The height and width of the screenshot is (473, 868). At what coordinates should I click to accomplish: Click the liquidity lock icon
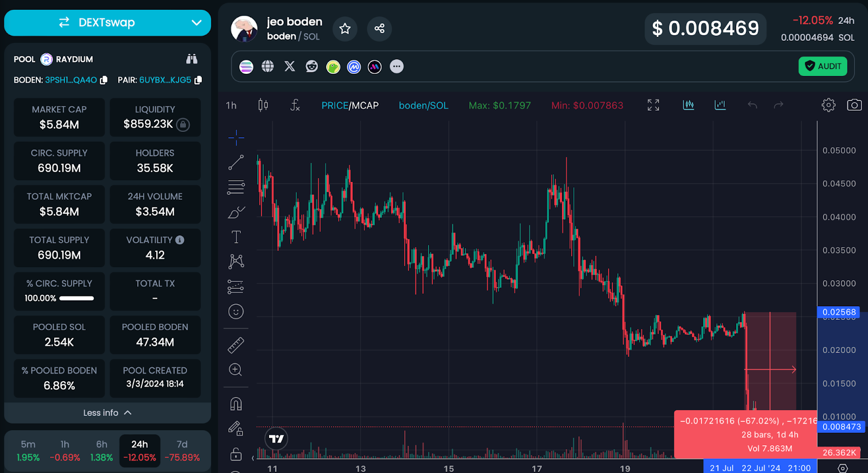click(183, 124)
